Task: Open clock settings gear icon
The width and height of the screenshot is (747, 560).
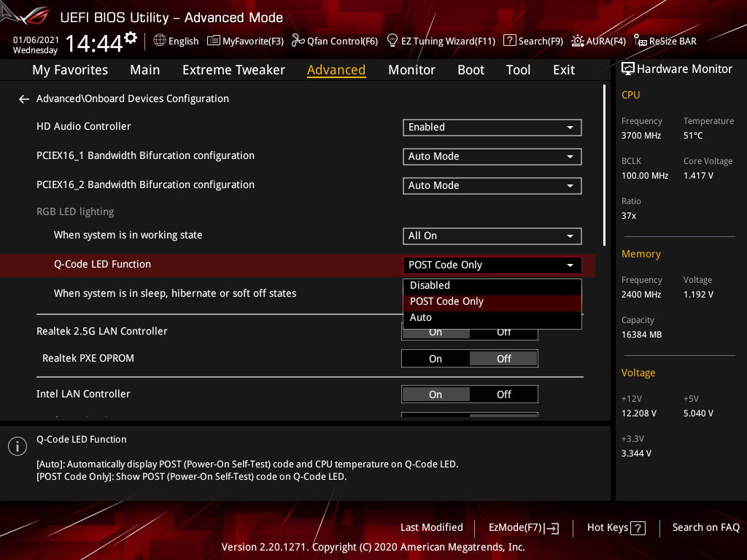Action: click(131, 38)
